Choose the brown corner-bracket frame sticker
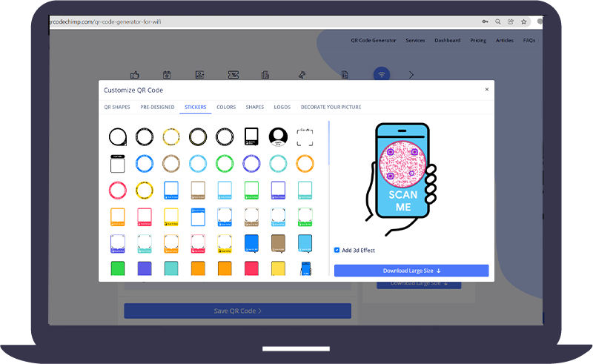The height and width of the screenshot is (364, 593). [x=251, y=217]
